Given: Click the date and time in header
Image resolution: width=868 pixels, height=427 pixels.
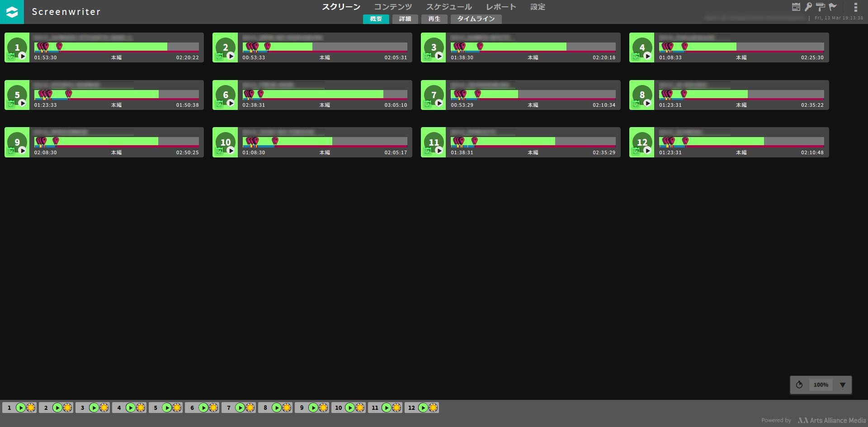Looking at the screenshot, I should coord(839,18).
